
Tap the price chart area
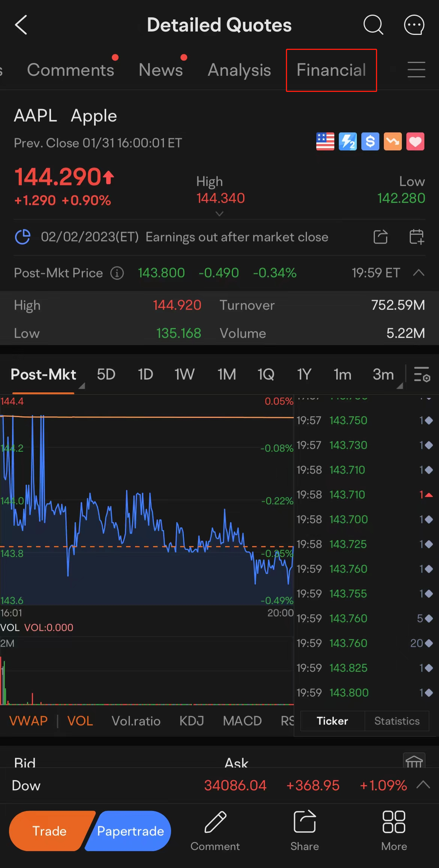pyautogui.click(x=147, y=500)
